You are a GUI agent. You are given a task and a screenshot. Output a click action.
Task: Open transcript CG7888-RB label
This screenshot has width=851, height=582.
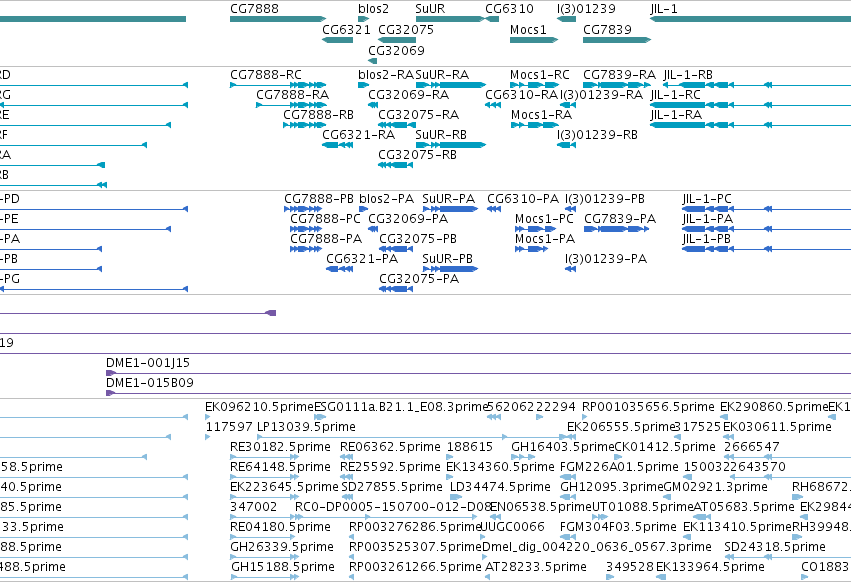pyautogui.click(x=319, y=115)
